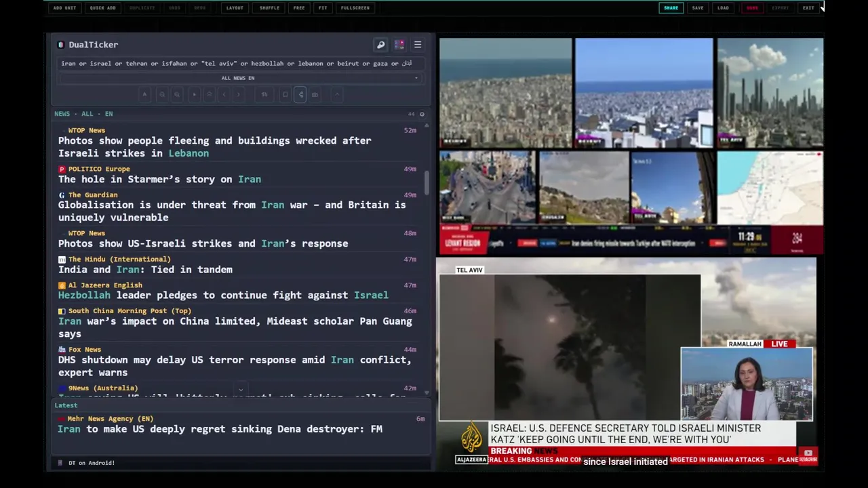Viewport: 868px width, 488px height.
Task: Click the keyword search query field
Action: click(x=240, y=64)
